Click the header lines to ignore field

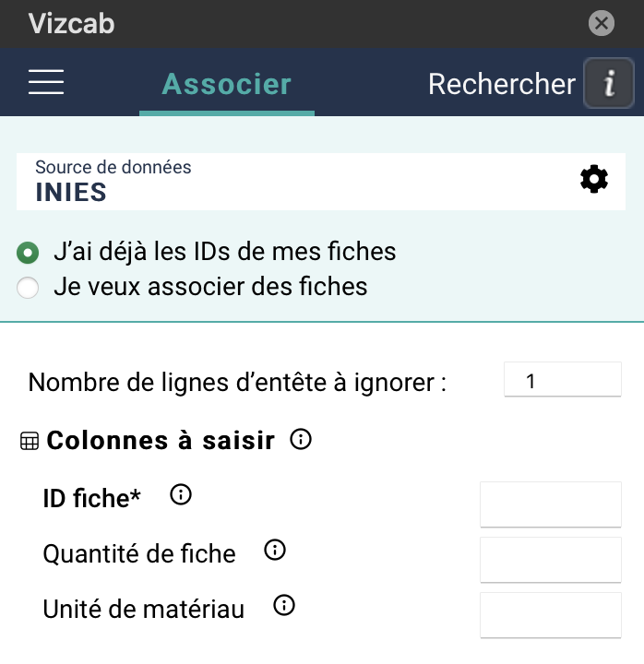point(562,380)
